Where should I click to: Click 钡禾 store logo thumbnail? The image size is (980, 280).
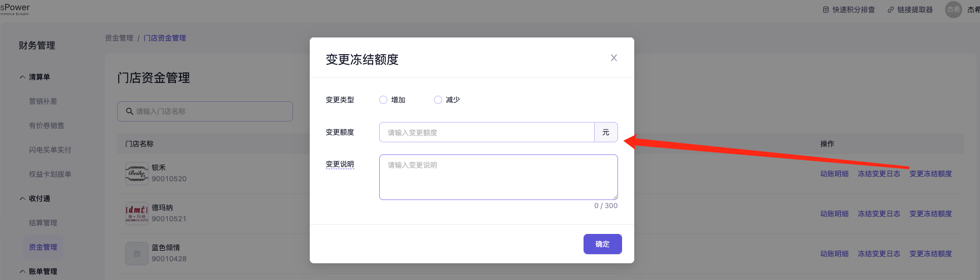(136, 174)
